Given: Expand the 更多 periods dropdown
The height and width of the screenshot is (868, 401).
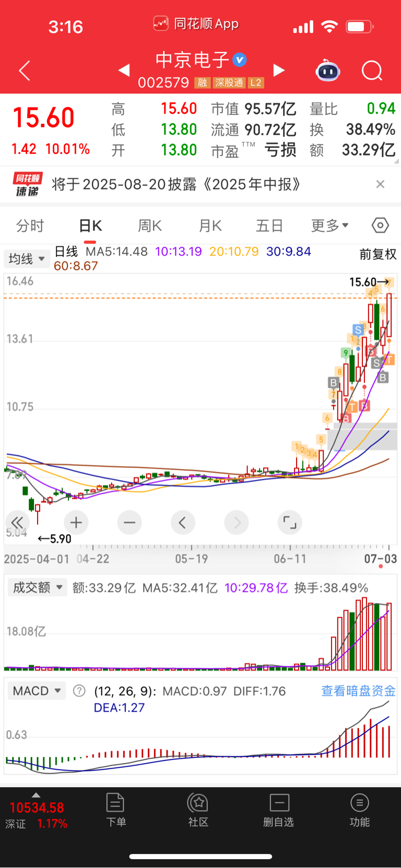Looking at the screenshot, I should tap(329, 225).
